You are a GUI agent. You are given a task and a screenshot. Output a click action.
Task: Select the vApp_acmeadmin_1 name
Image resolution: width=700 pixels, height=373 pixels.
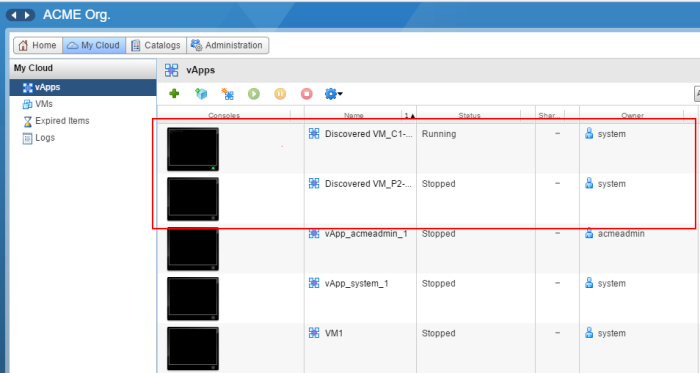[366, 234]
